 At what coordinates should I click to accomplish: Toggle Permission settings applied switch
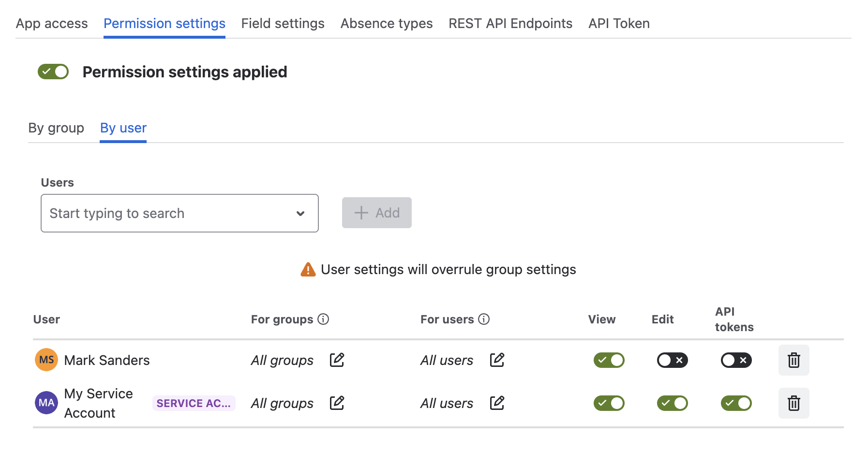(x=53, y=72)
